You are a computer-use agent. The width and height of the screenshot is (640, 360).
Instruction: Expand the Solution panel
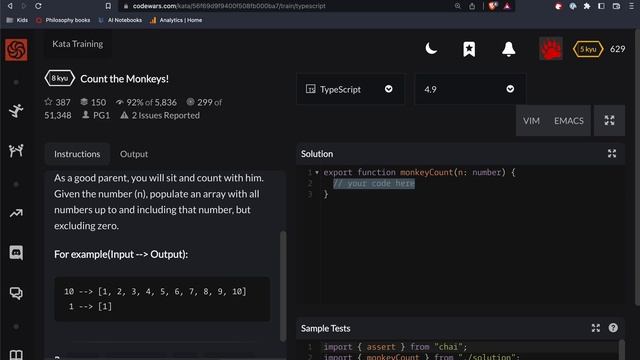click(612, 153)
